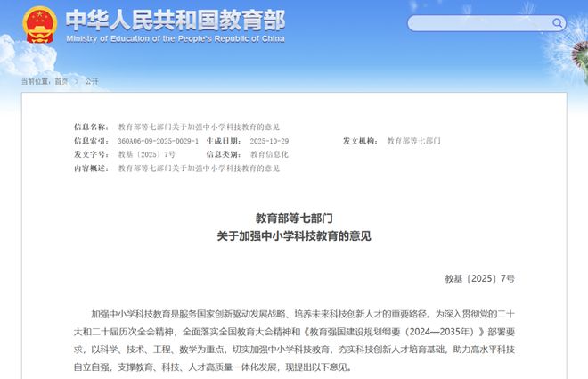Open the 公开 breadcrumb link

click(x=92, y=81)
